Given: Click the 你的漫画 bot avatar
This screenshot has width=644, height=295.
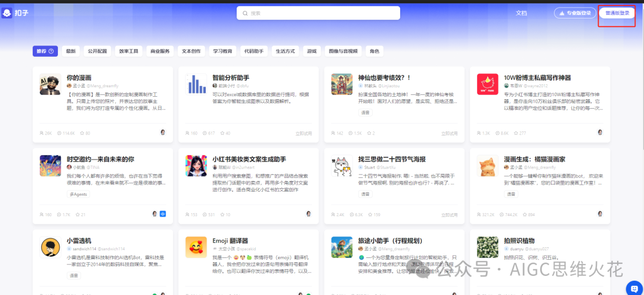Looking at the screenshot, I should [51, 84].
